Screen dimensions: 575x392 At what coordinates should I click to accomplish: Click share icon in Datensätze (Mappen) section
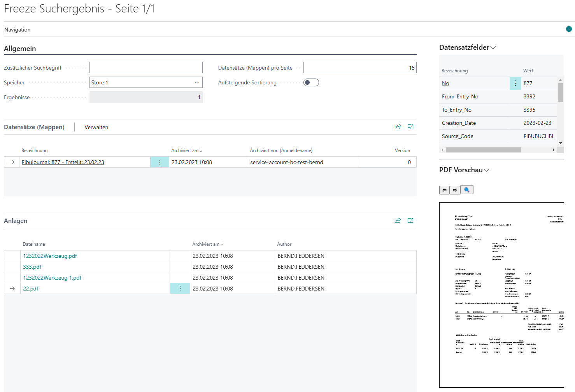[398, 127]
